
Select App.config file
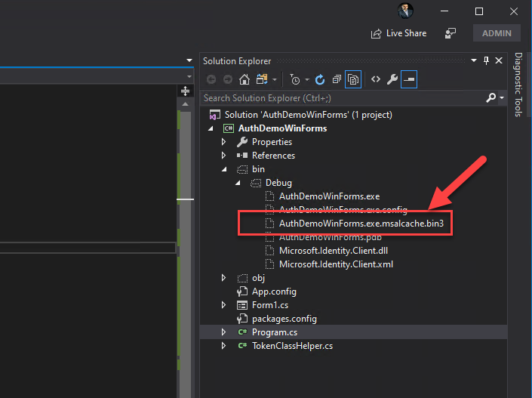(x=274, y=292)
